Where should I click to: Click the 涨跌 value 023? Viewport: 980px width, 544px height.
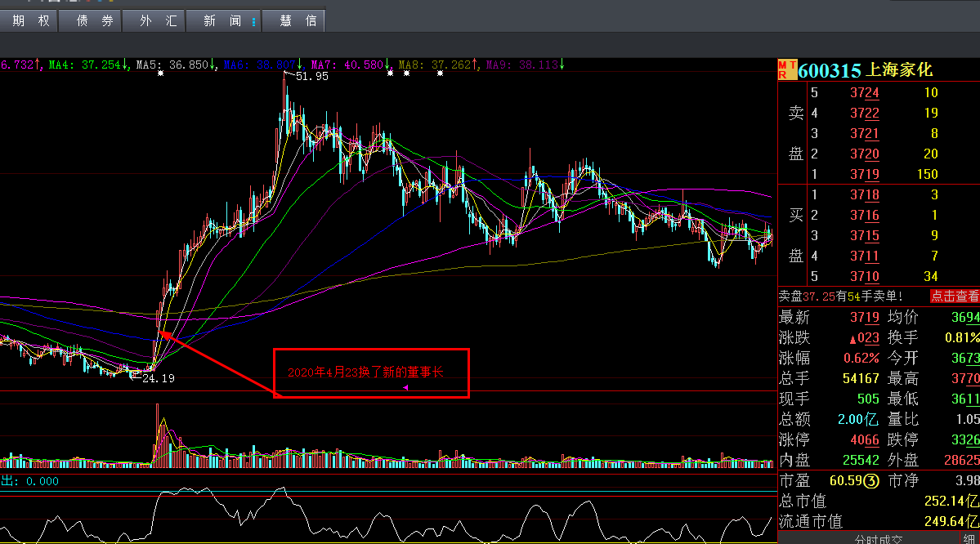(865, 338)
